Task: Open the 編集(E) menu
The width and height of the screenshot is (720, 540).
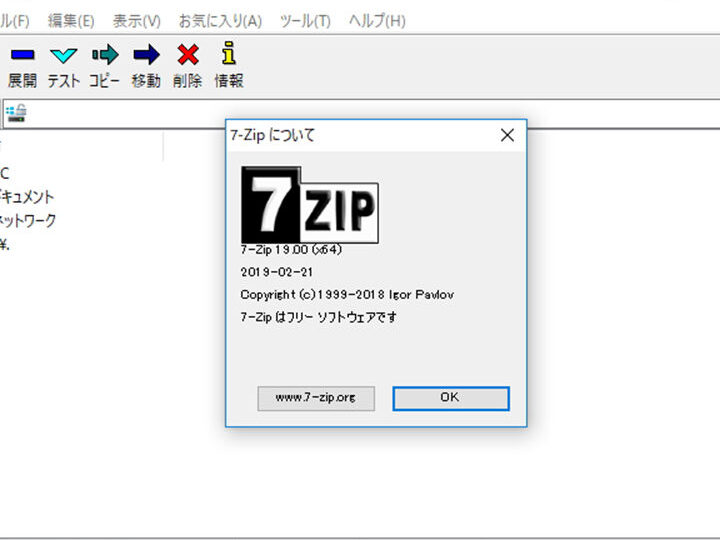Action: [71, 20]
